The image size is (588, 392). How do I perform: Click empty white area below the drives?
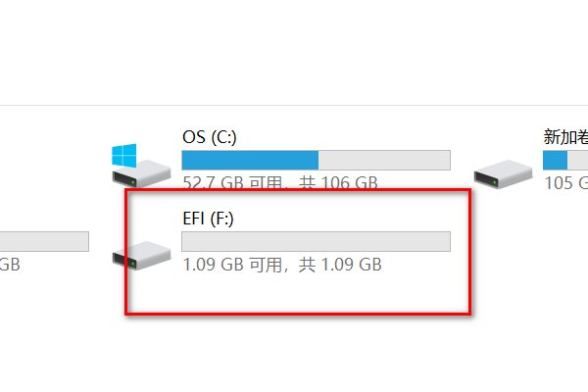coord(294,353)
